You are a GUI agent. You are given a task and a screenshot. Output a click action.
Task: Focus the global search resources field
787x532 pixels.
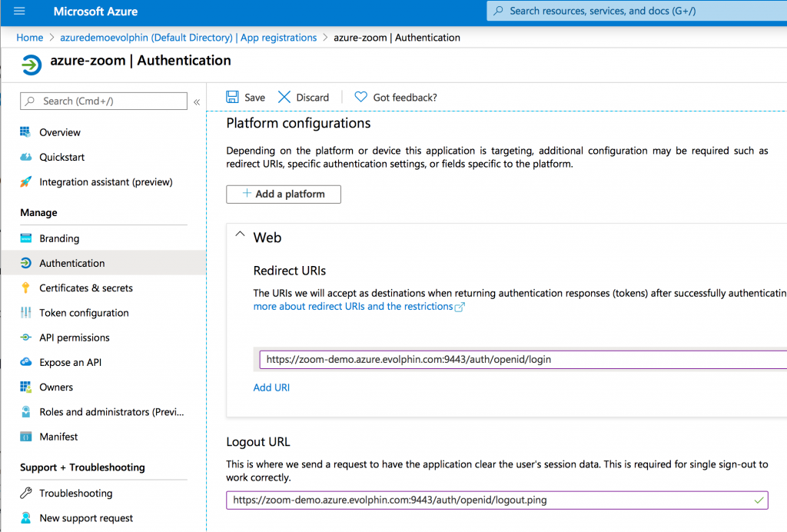coord(636,11)
